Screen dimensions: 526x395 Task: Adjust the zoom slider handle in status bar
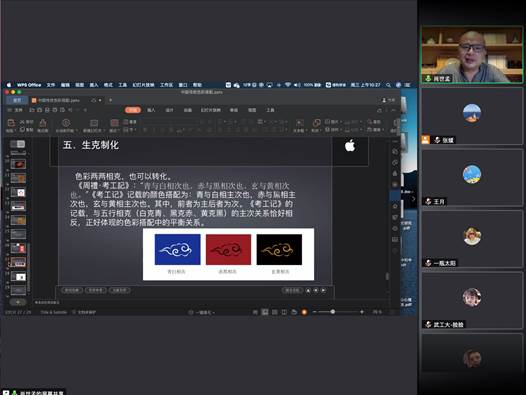click(332, 312)
